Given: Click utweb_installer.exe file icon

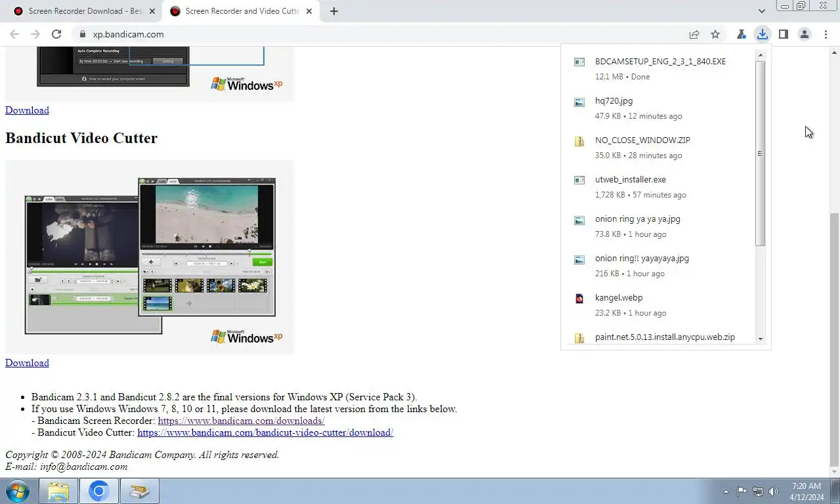Looking at the screenshot, I should 579,180.
